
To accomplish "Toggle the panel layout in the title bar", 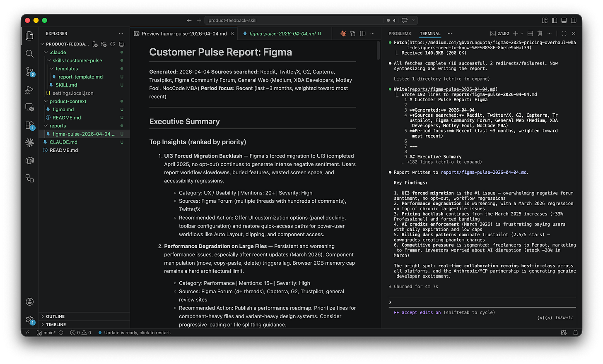I will click(563, 20).
